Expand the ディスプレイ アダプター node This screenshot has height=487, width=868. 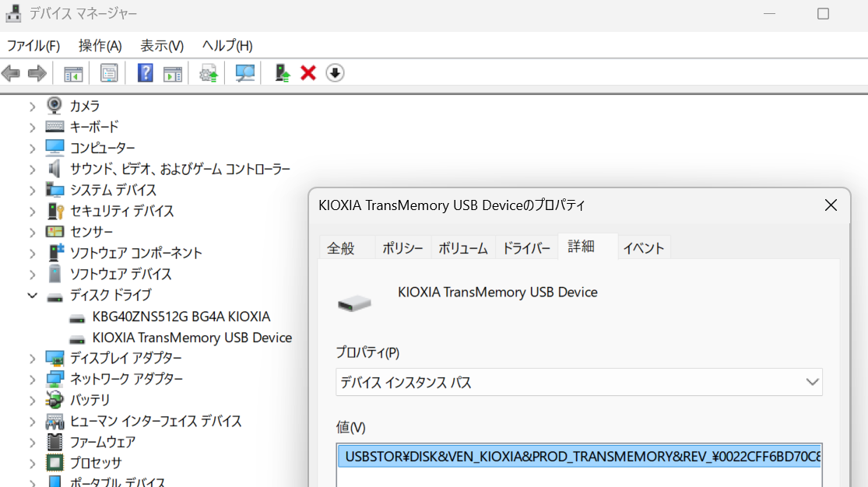(32, 359)
